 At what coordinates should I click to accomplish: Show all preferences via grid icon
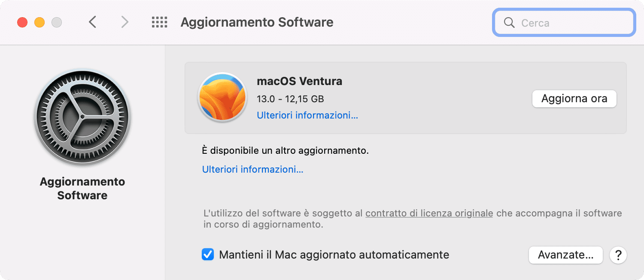(159, 22)
